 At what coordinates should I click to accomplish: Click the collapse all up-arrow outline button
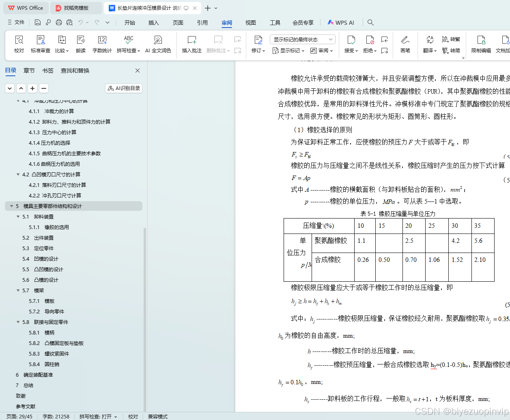pyautogui.click(x=21, y=88)
